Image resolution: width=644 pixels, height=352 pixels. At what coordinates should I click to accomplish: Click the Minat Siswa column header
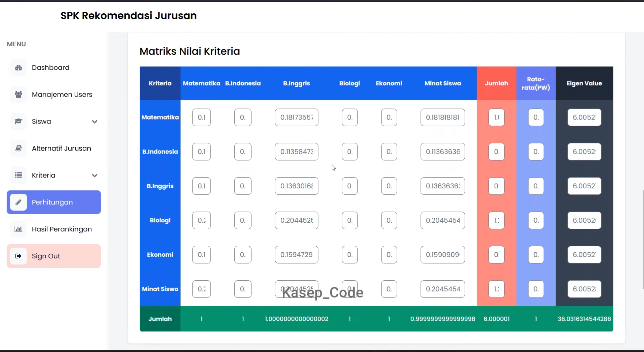coord(443,83)
